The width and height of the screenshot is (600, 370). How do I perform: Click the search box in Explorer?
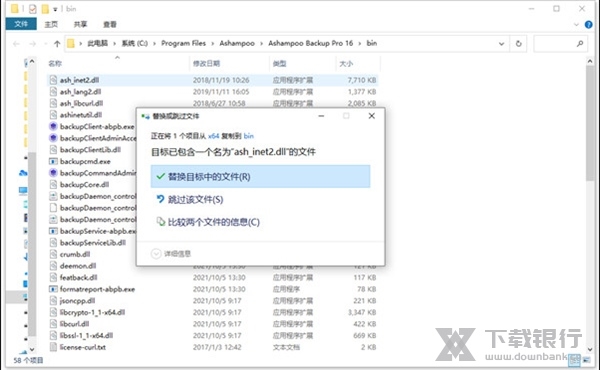pos(560,44)
